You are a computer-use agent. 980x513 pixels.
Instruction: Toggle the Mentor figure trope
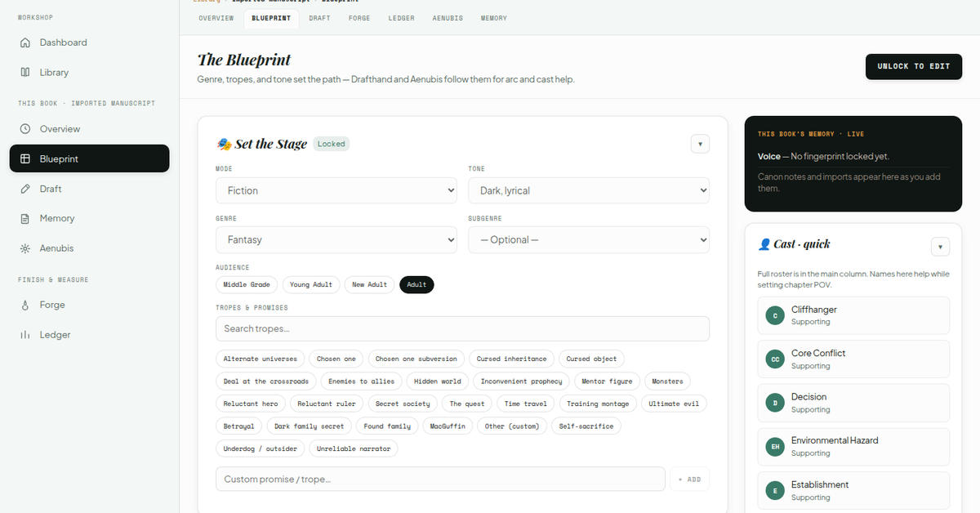coord(607,381)
